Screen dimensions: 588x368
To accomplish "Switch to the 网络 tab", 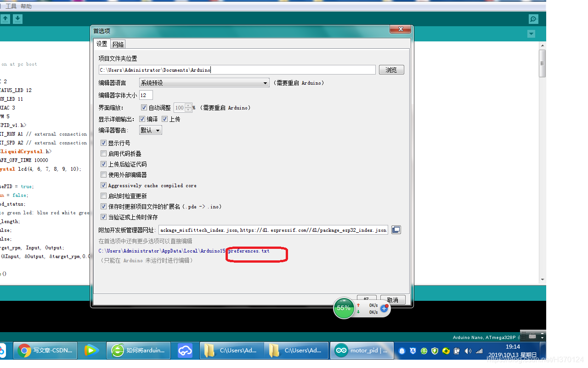I will point(118,43).
